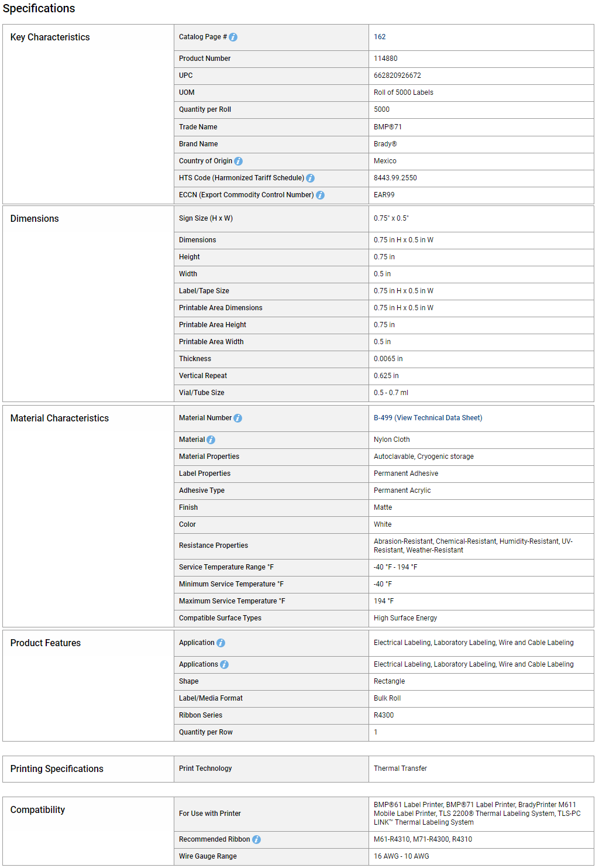599x868 pixels.
Task: Select the product number 114880 value
Action: (x=385, y=59)
